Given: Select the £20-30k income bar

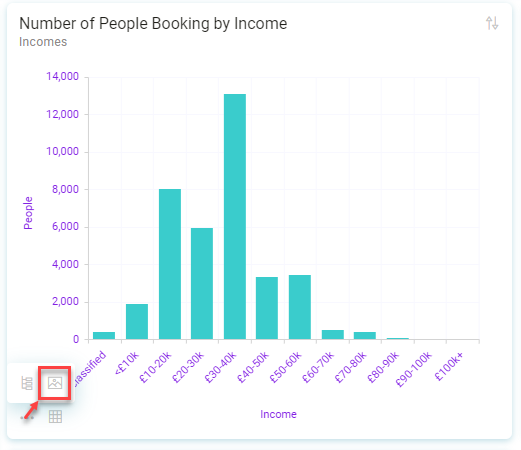Looking at the screenshot, I should pyautogui.click(x=202, y=284).
